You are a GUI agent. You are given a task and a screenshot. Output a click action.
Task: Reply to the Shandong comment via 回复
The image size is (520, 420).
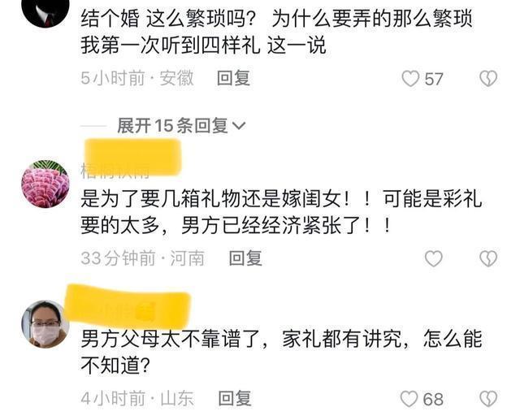(235, 398)
